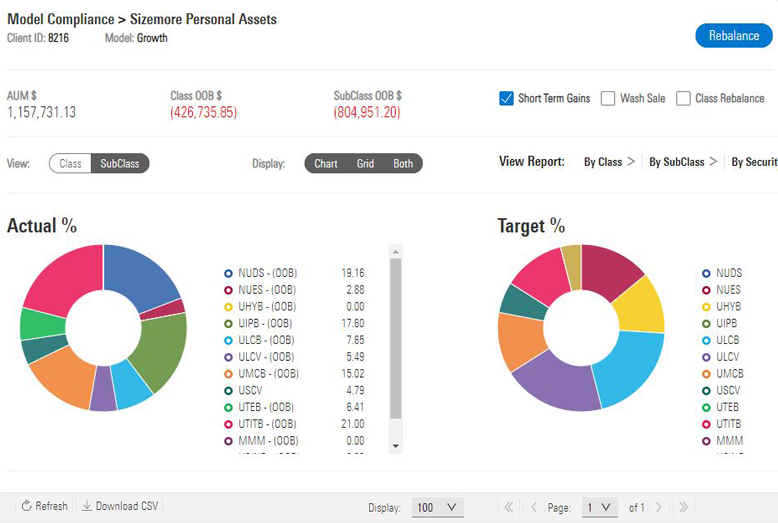
Task: Click the Download CSV label
Action: 127,506
